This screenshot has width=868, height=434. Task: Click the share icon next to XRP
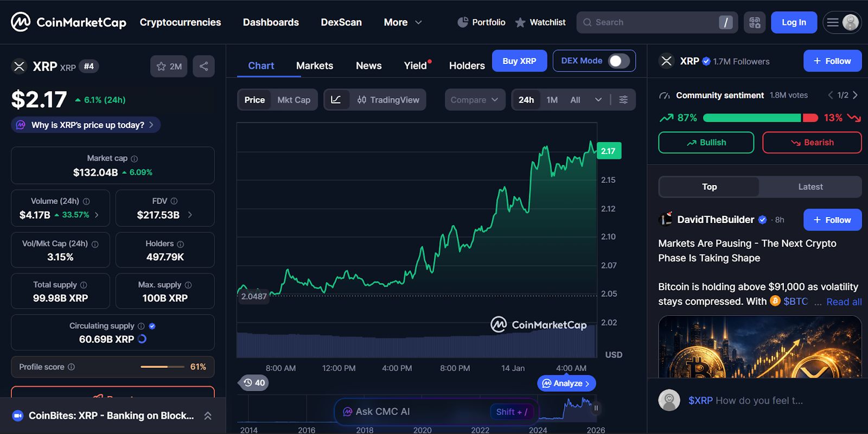(x=203, y=66)
